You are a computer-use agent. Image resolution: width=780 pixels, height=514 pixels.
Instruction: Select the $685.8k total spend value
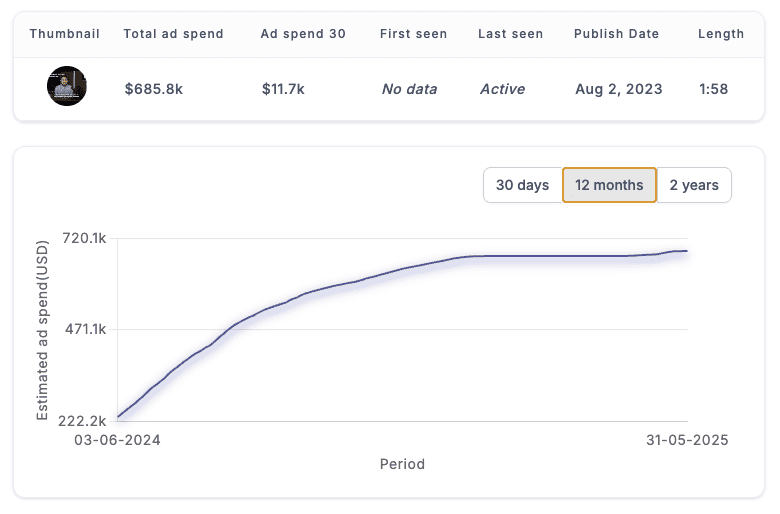[x=154, y=89]
